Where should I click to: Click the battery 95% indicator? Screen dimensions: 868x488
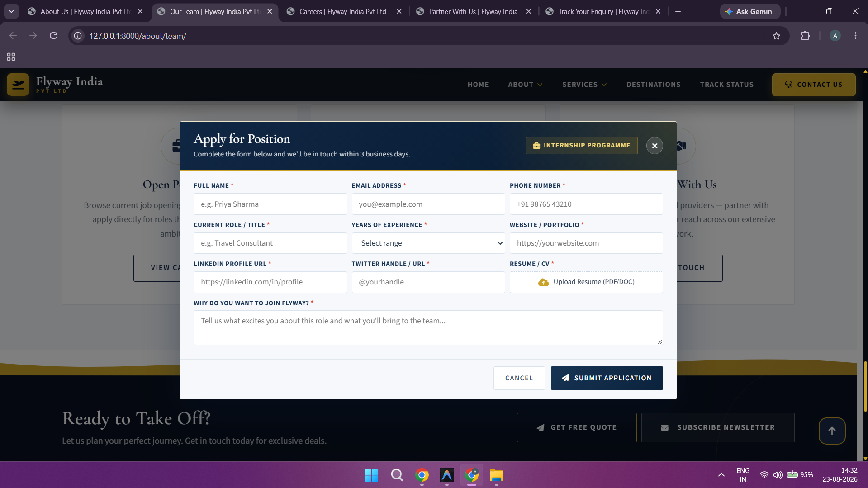tap(800, 475)
